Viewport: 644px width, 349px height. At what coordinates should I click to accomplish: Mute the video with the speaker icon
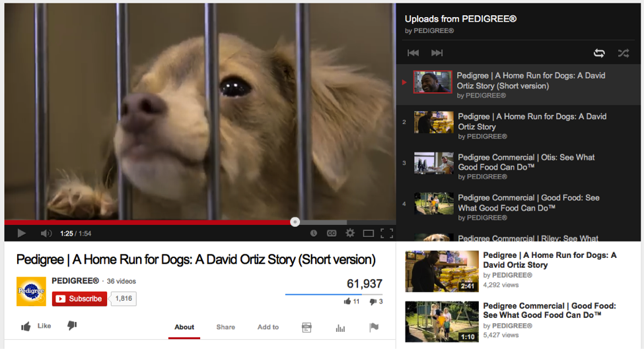[x=46, y=234]
